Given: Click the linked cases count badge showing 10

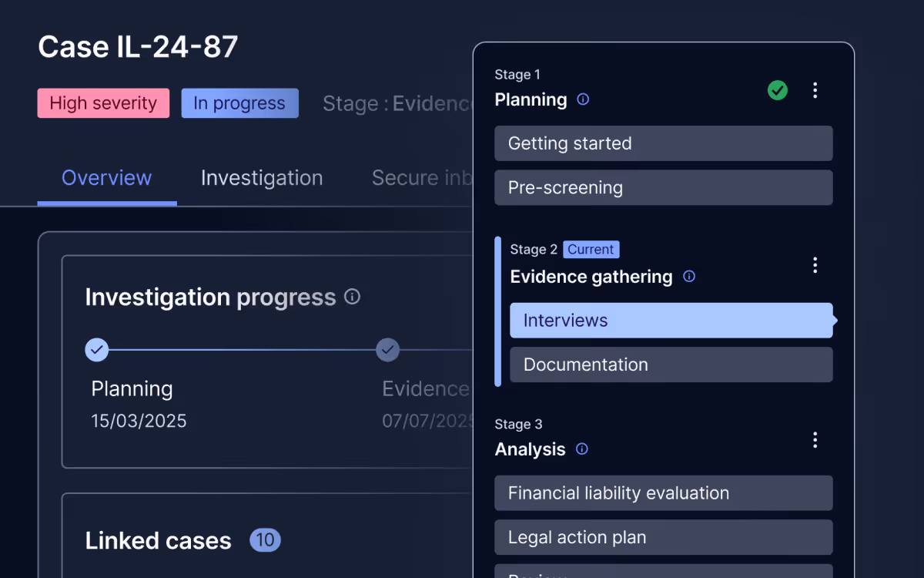Looking at the screenshot, I should click(265, 540).
